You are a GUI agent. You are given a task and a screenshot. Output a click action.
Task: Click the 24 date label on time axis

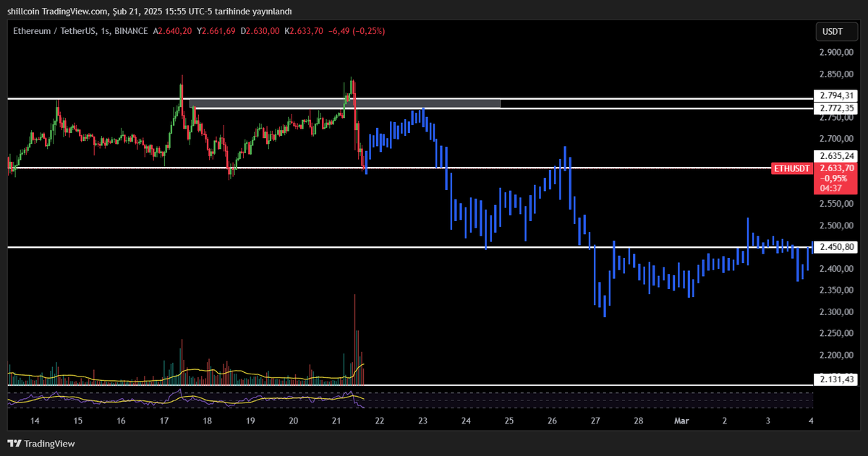[x=466, y=421]
